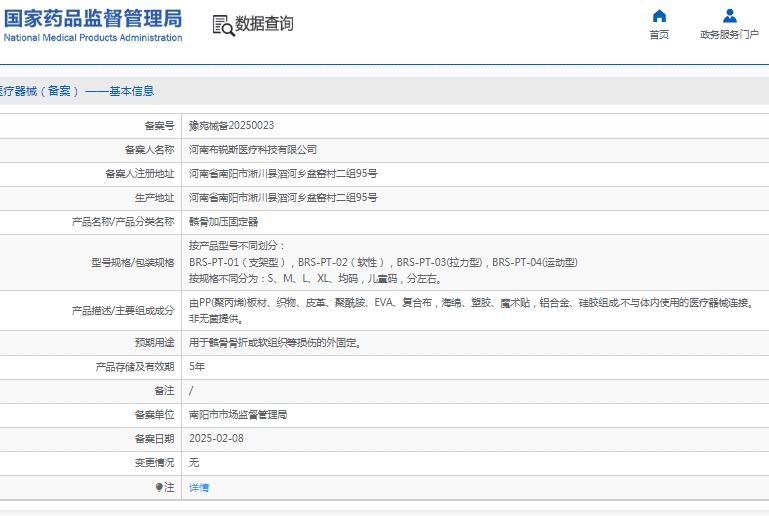The height and width of the screenshot is (516, 769).
Task: Click the text 非无菌提供。
Action: pos(217,319)
